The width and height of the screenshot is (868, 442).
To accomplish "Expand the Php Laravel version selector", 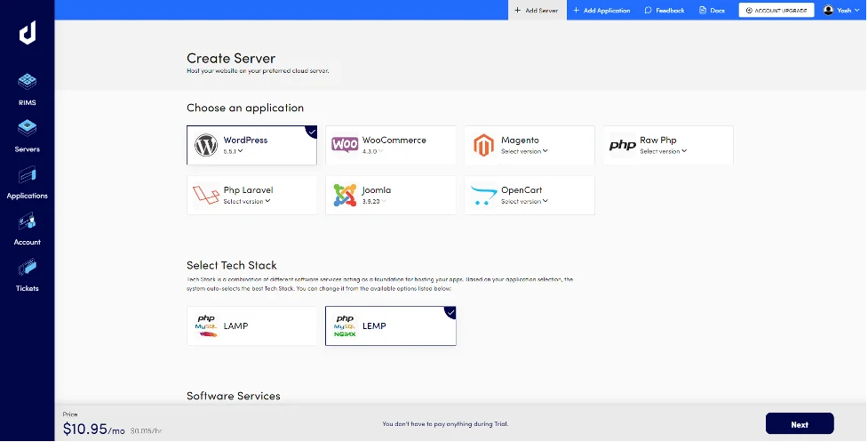I will (247, 201).
